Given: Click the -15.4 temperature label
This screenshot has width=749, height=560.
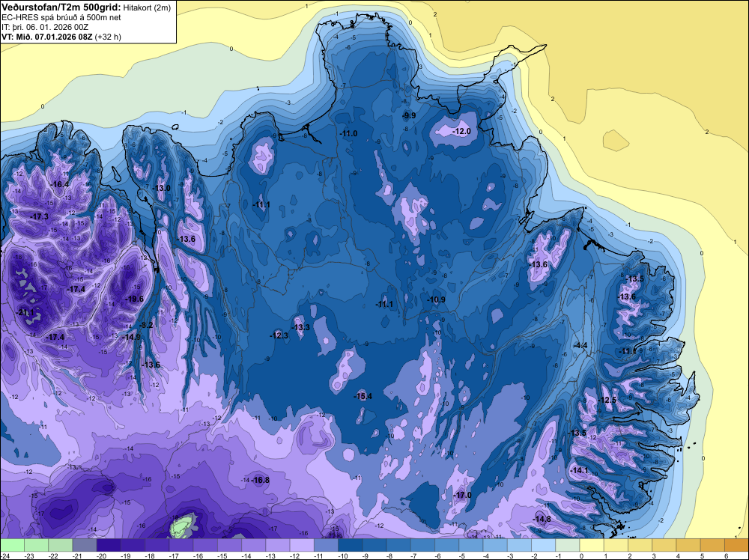Looking at the screenshot, I should pyautogui.click(x=363, y=396).
